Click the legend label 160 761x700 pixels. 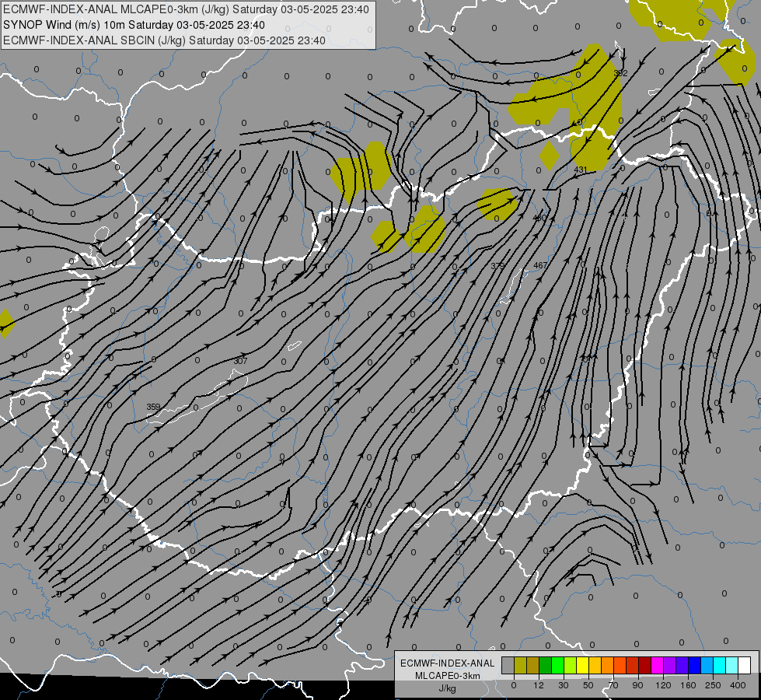(x=688, y=685)
